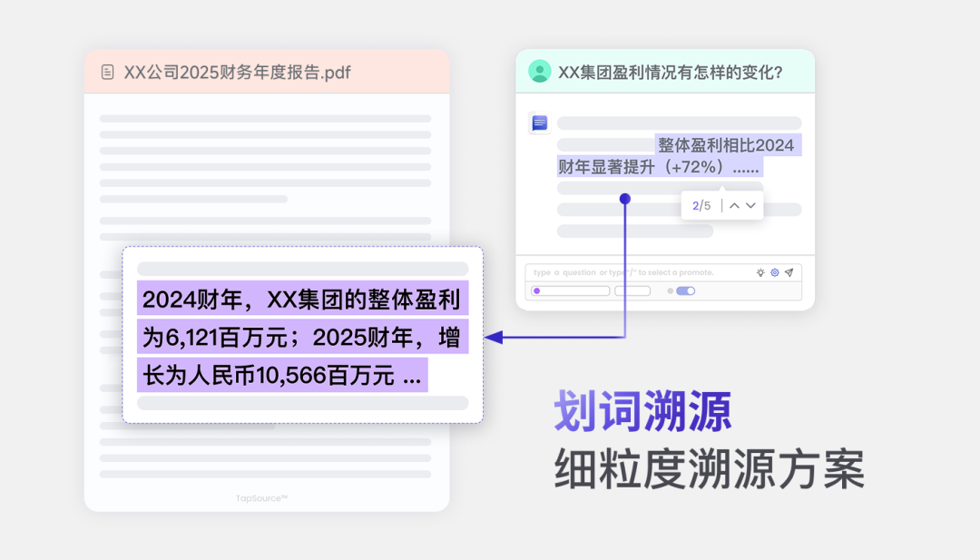The width and height of the screenshot is (980, 560).
Task: Click the purple dot in bottom bar
Action: pos(537,290)
